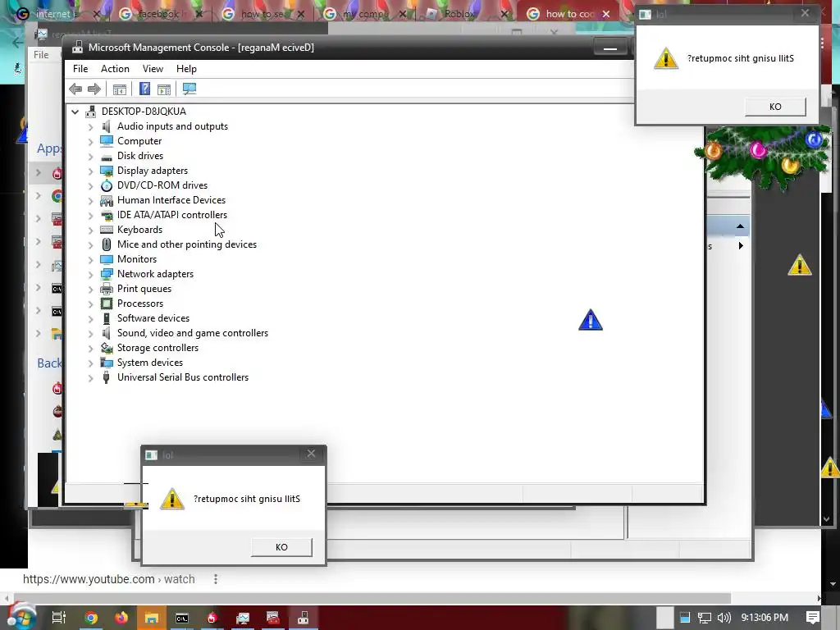
Task: Expand the System devices category
Action: coord(90,363)
